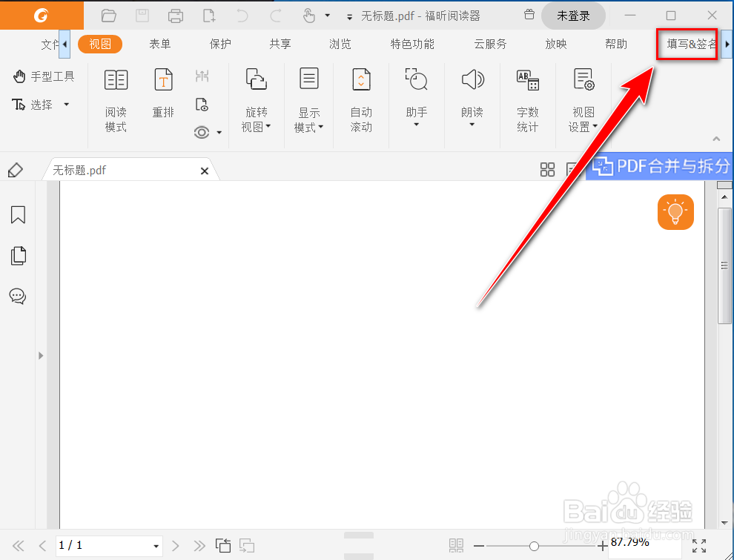Open the pages thumbnail panel
The height and width of the screenshot is (560, 734).
(x=18, y=256)
